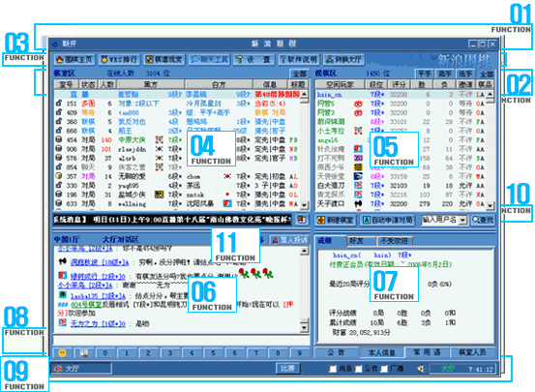Click the player list scrollbar up arrow
The image size is (535, 392).
click(490, 94)
